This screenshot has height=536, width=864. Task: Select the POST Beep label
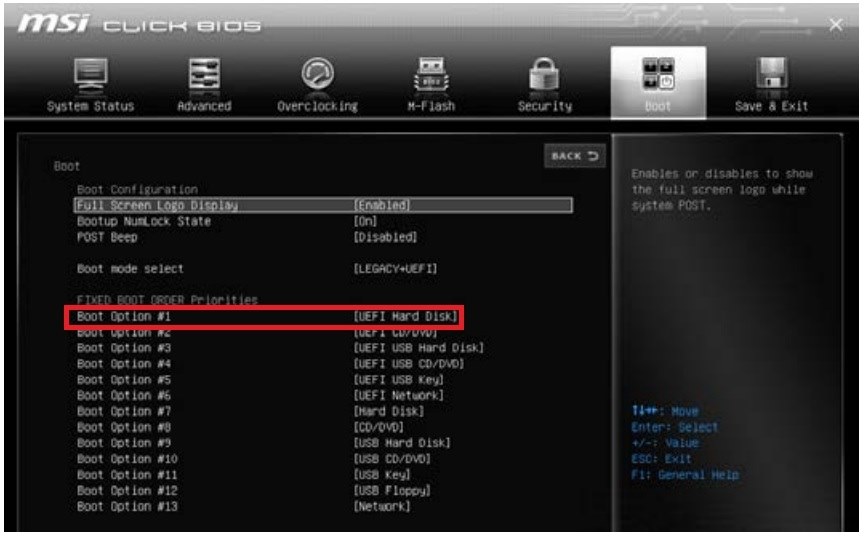(x=107, y=237)
